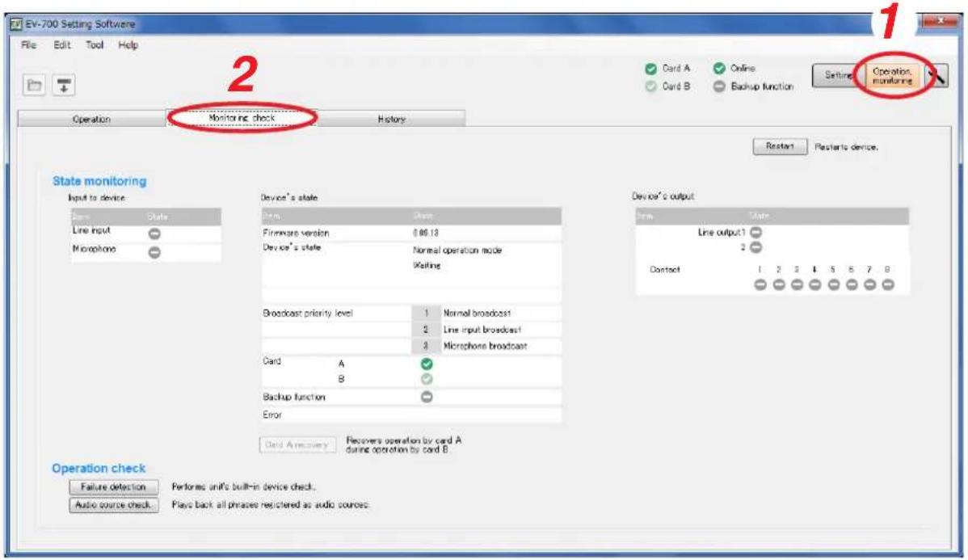Image resolution: width=968 pixels, height=560 pixels.
Task: Click the Card A recovery button
Action: click(x=297, y=444)
